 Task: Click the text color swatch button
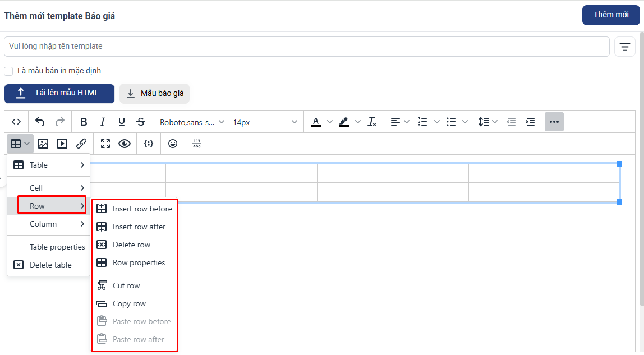point(316,122)
